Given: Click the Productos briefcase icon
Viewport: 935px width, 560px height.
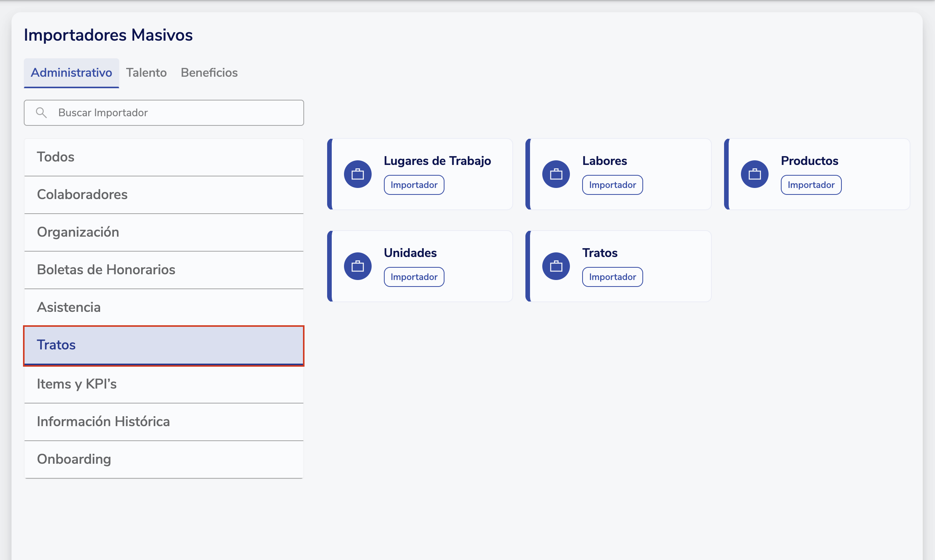Looking at the screenshot, I should click(754, 174).
